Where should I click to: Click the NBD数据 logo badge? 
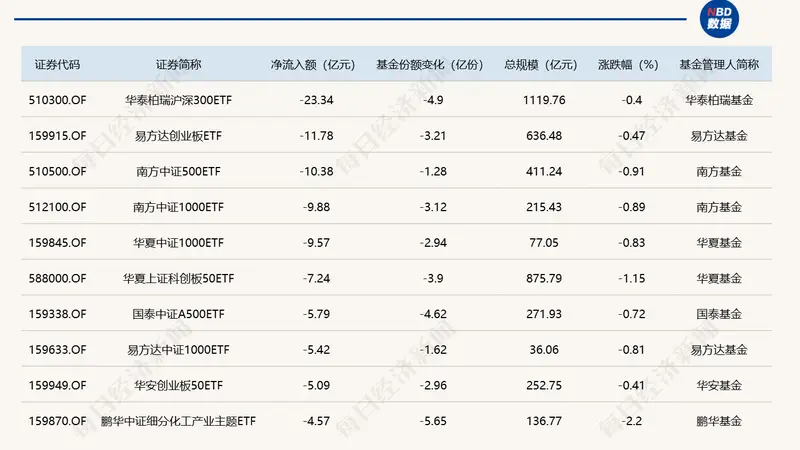(719, 18)
